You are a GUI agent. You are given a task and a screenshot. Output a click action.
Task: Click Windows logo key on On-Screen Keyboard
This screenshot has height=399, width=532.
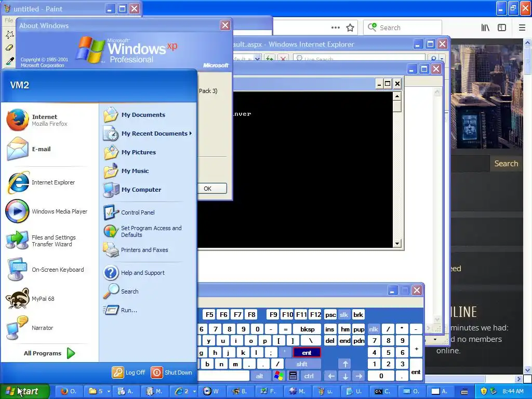coord(279,376)
